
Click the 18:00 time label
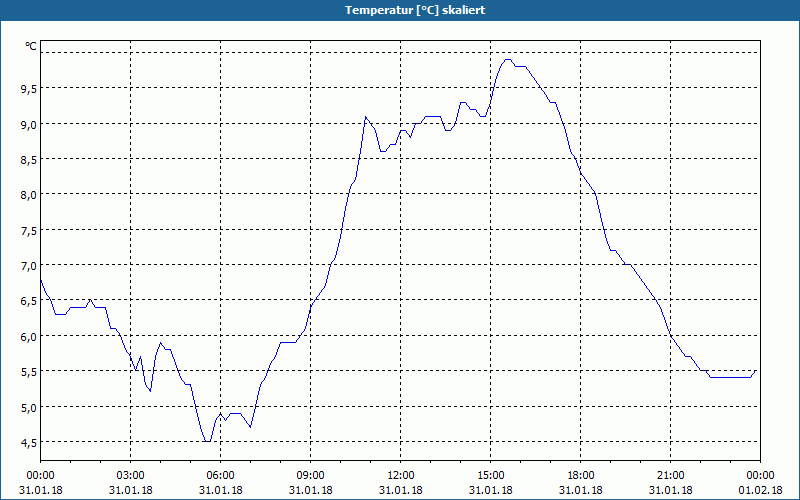(581, 476)
